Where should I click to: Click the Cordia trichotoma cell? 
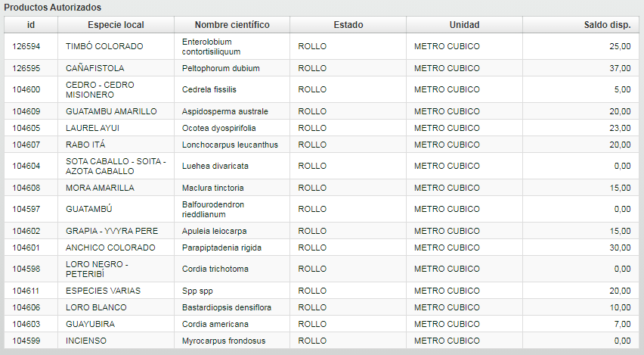click(x=232, y=269)
